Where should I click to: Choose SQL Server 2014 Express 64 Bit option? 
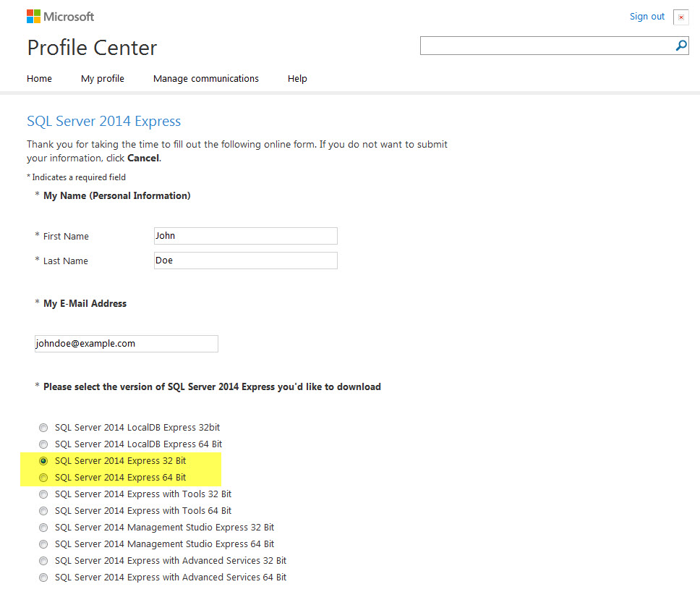pos(43,478)
